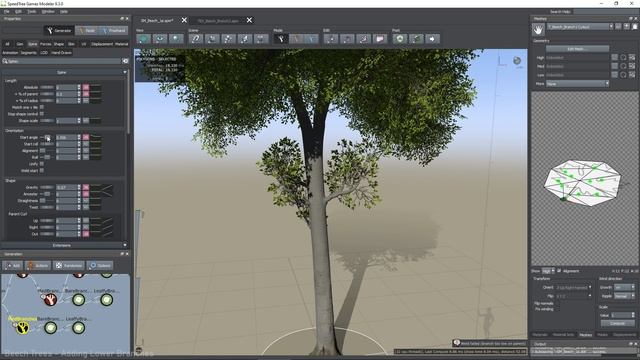Click the Add button in Generation panel
The image size is (640, 360).
pyautogui.click(x=13, y=265)
